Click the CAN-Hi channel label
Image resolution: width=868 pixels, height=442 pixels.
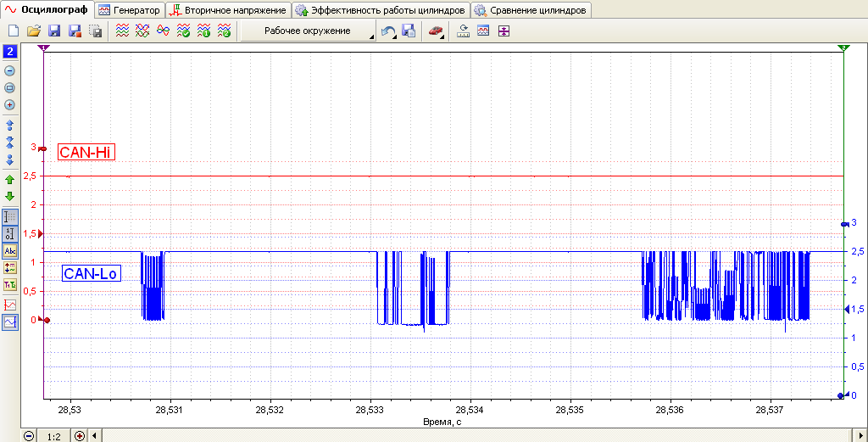click(x=86, y=153)
